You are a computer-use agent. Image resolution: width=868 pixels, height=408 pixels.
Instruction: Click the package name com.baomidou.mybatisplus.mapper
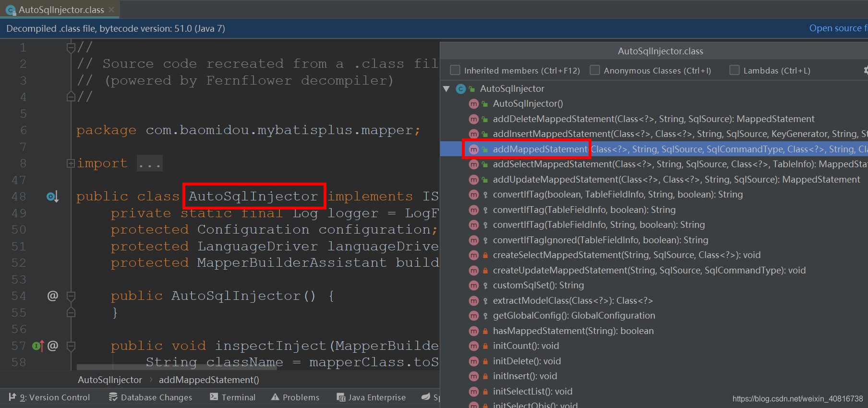pos(279,130)
